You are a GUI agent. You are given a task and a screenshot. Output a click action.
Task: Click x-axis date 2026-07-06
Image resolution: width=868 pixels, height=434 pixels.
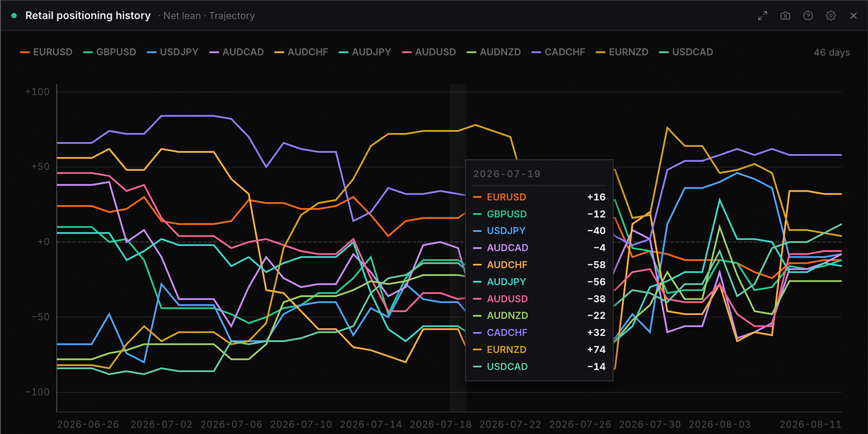pos(231,424)
